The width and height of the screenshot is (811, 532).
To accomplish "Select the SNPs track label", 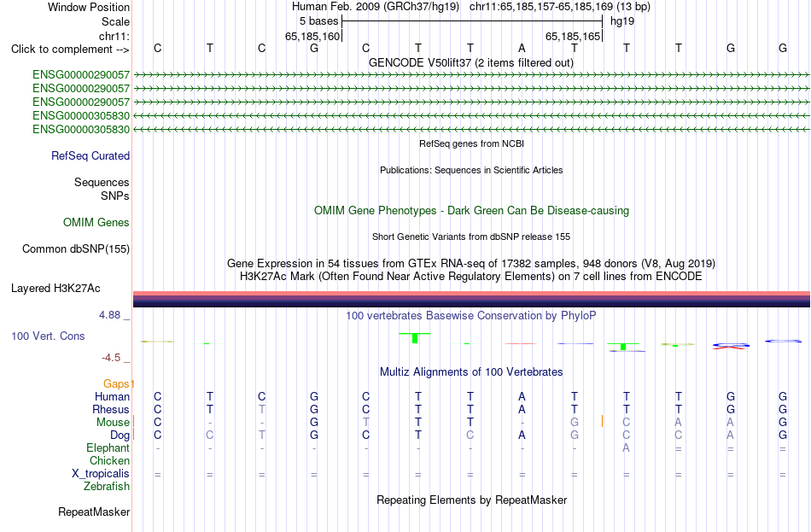I will coord(115,196).
